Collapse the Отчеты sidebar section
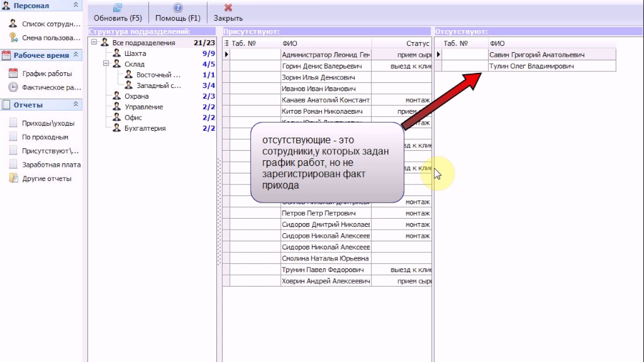644x362 pixels. click(x=75, y=105)
